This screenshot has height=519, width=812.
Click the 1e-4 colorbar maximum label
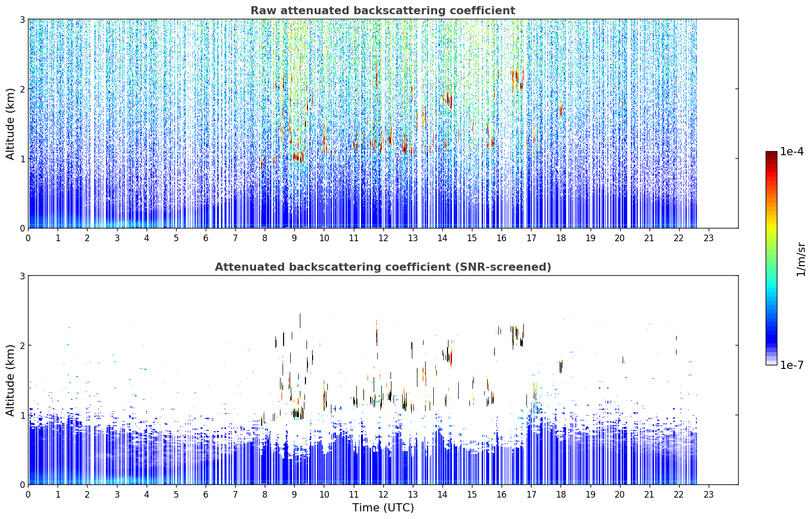792,152
